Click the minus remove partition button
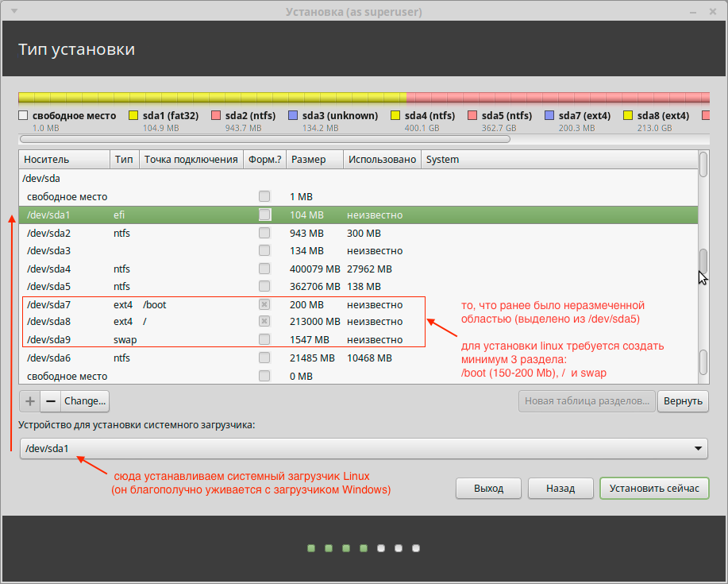728x584 pixels. (51, 401)
